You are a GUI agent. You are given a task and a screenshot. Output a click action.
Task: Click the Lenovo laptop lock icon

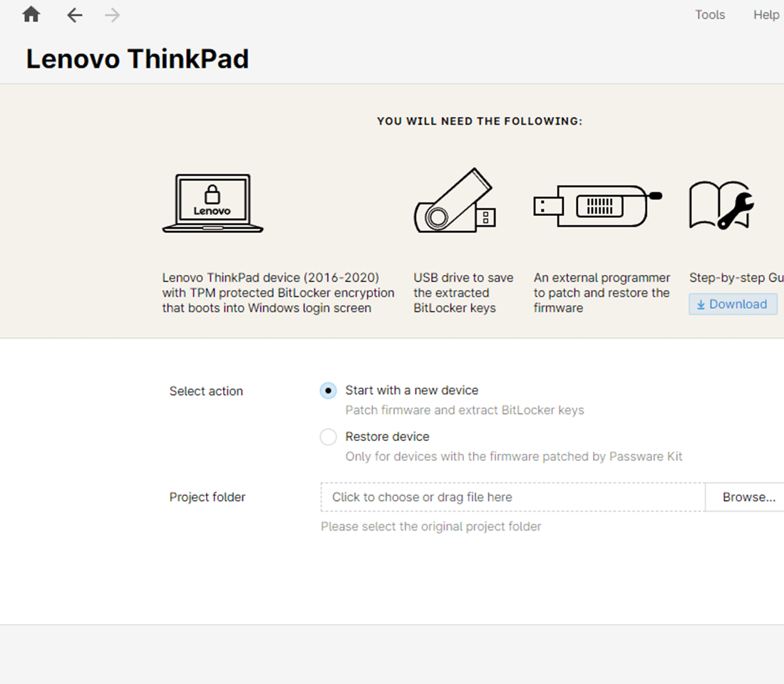pyautogui.click(x=212, y=203)
